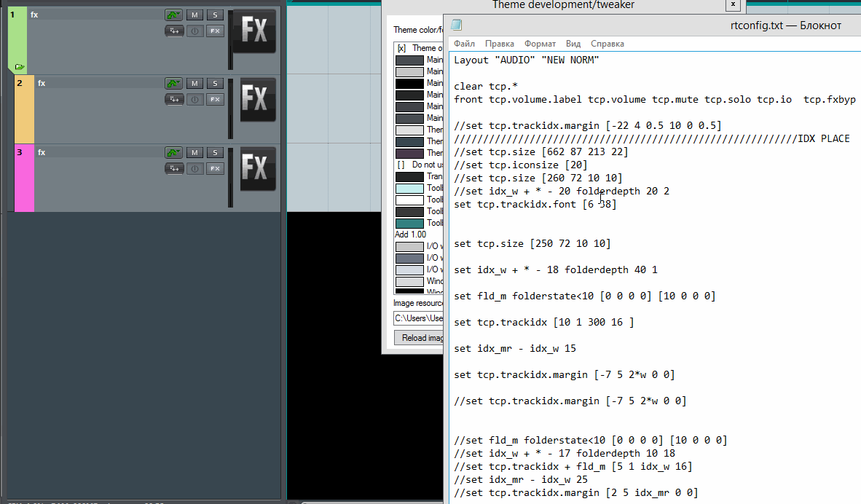Viewport: 861px width, 504px height.
Task: Click the line 'set tcp.size [250 72 10 10]'
Action: pos(532,244)
